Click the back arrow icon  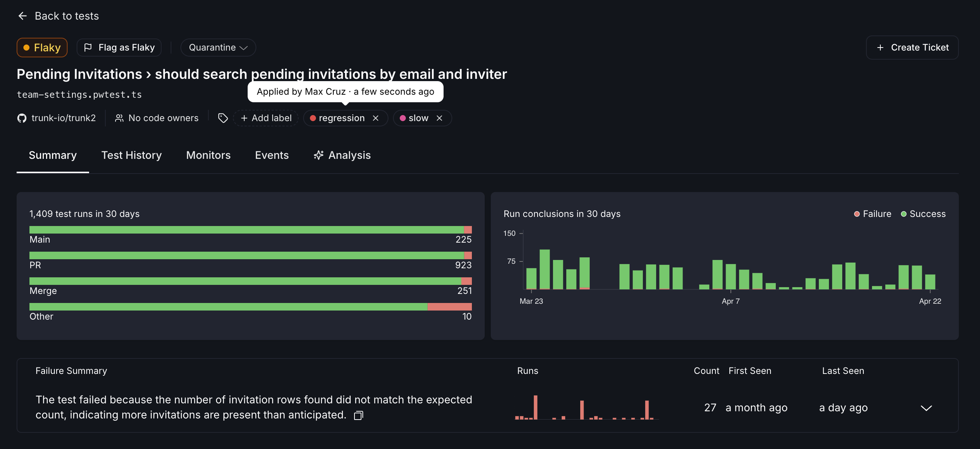click(x=22, y=16)
